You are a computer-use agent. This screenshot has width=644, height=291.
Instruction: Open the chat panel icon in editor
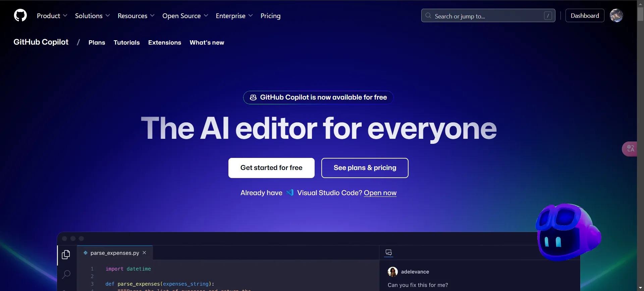pyautogui.click(x=389, y=252)
